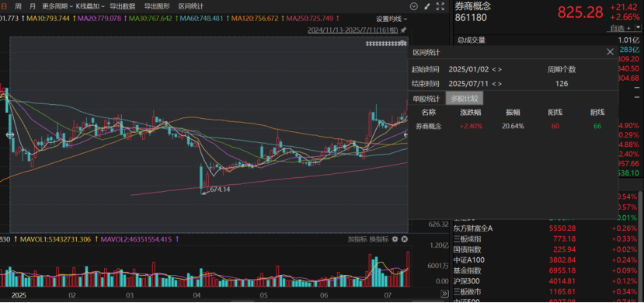Remove volume indicator with X icon
Viewport: 644px width, 303px height.
(404, 239)
